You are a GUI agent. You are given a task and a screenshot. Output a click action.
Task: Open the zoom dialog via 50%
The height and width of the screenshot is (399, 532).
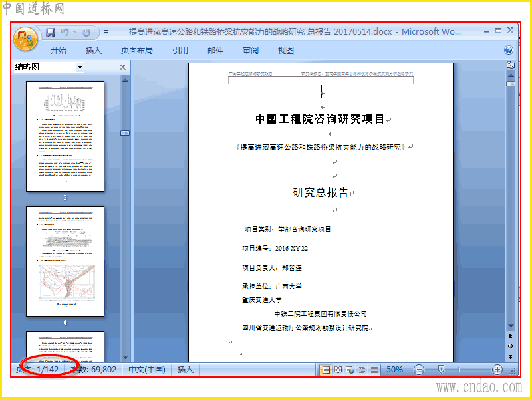click(x=394, y=370)
